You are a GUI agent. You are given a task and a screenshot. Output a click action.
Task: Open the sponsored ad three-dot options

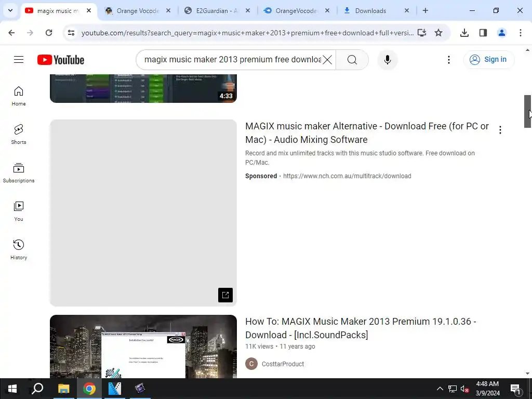coord(500,129)
